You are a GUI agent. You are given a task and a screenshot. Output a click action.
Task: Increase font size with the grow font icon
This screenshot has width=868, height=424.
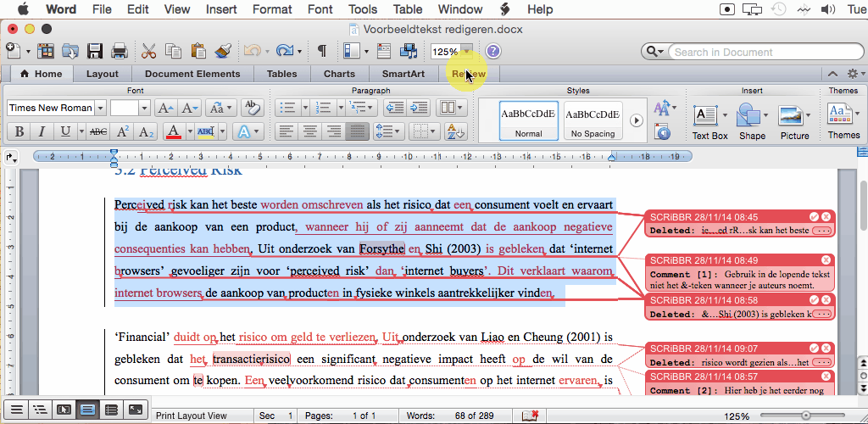pos(165,108)
